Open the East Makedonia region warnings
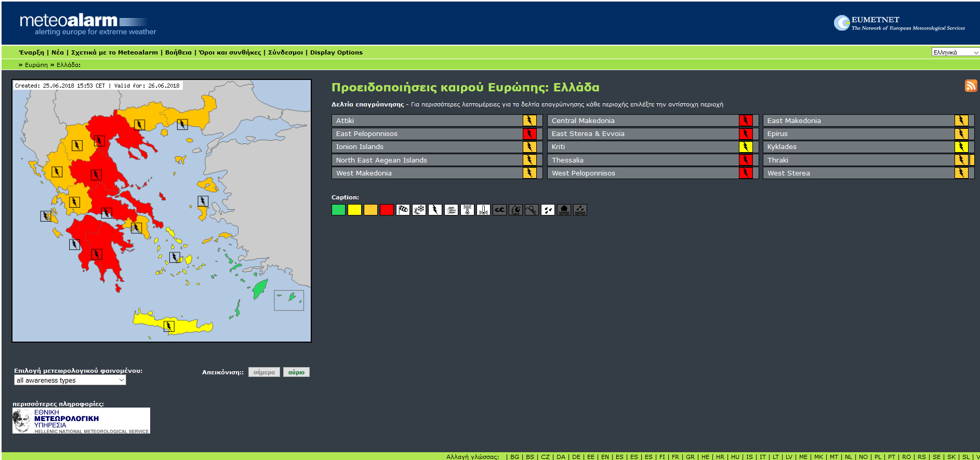The height and width of the screenshot is (460, 980). [868, 120]
